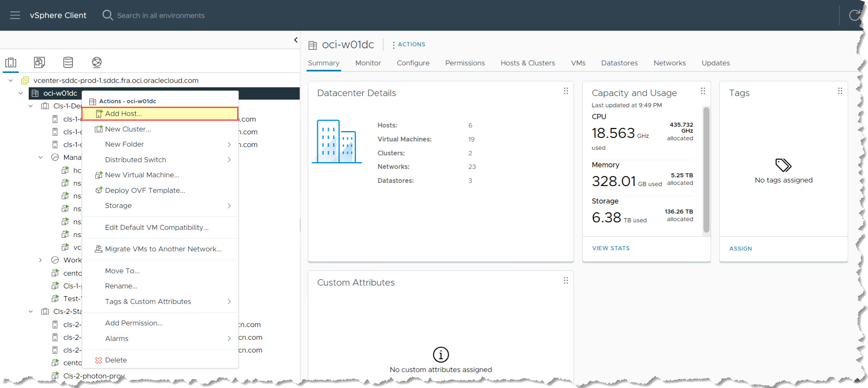Click the Delete red cross icon
This screenshot has height=388, width=868.
click(x=98, y=360)
